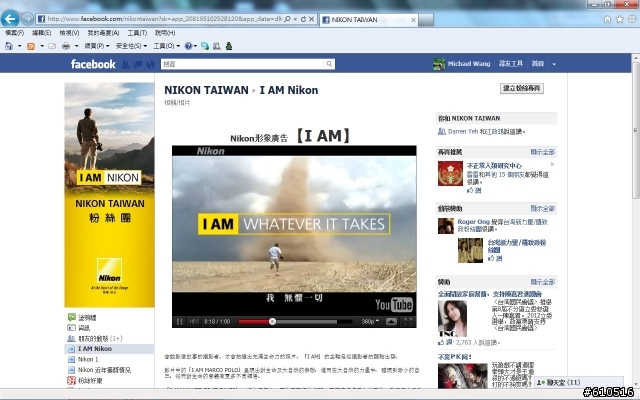Click the YouTube logo on the video

click(394, 304)
